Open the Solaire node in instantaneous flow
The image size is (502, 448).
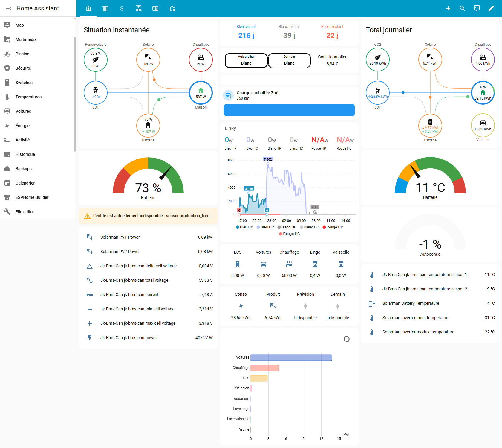coord(148,60)
